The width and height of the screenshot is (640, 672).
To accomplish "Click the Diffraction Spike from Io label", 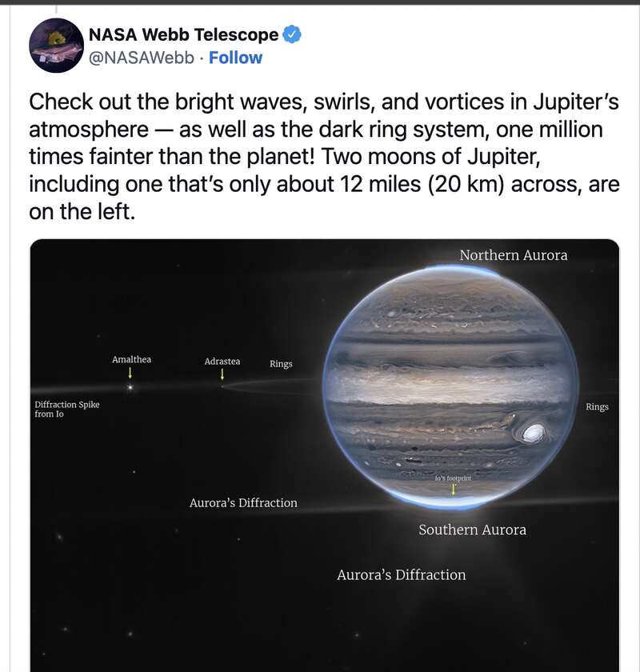I will pos(67,409).
